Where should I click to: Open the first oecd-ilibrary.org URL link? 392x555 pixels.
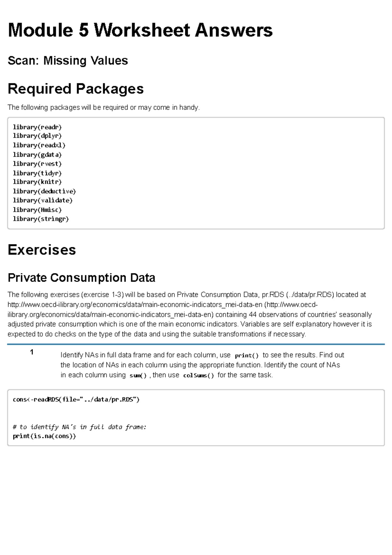pos(135,305)
